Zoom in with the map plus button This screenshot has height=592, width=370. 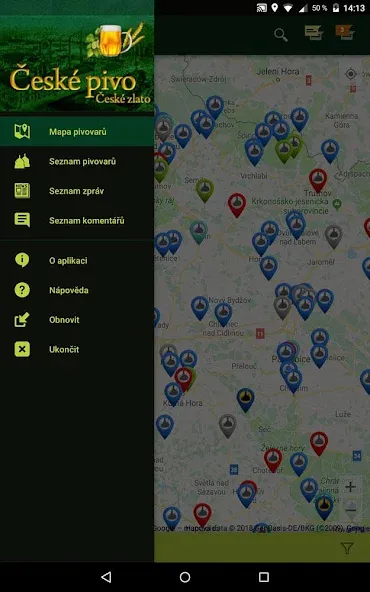[x=350, y=487]
